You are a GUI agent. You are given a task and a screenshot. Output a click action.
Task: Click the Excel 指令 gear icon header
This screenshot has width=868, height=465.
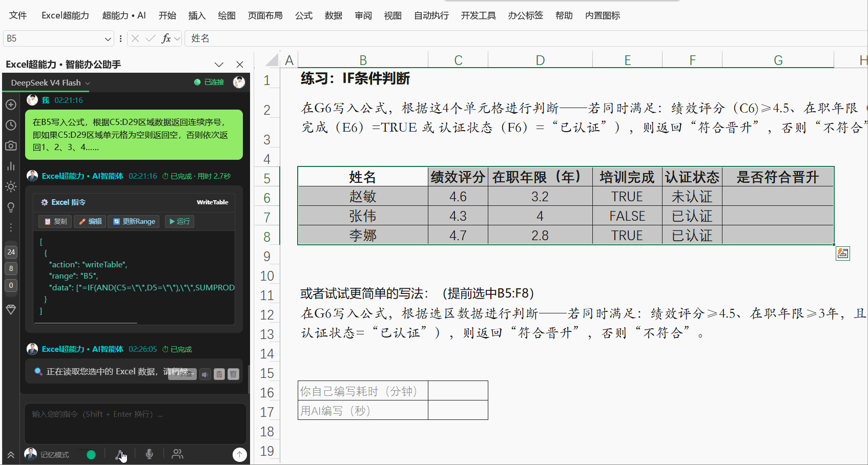[x=45, y=202]
